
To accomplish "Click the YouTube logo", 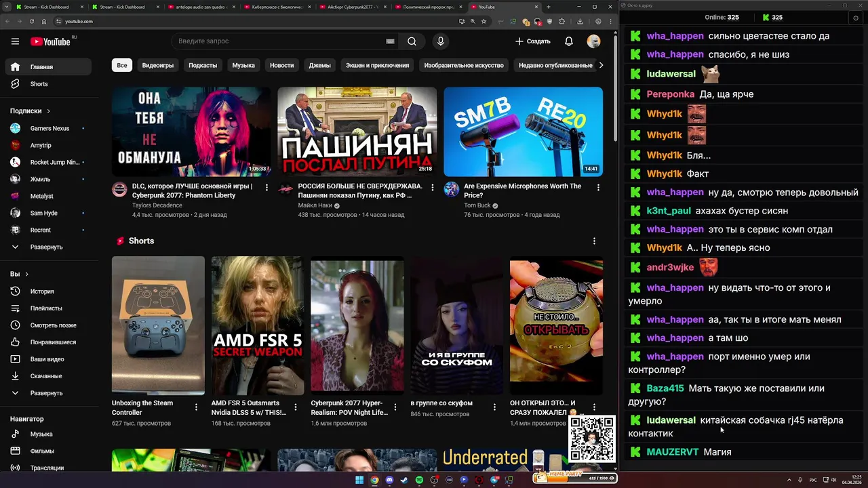I will 50,41.
